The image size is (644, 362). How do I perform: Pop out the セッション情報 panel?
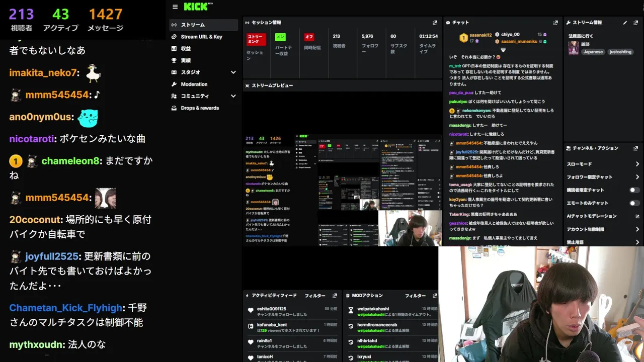point(435,23)
